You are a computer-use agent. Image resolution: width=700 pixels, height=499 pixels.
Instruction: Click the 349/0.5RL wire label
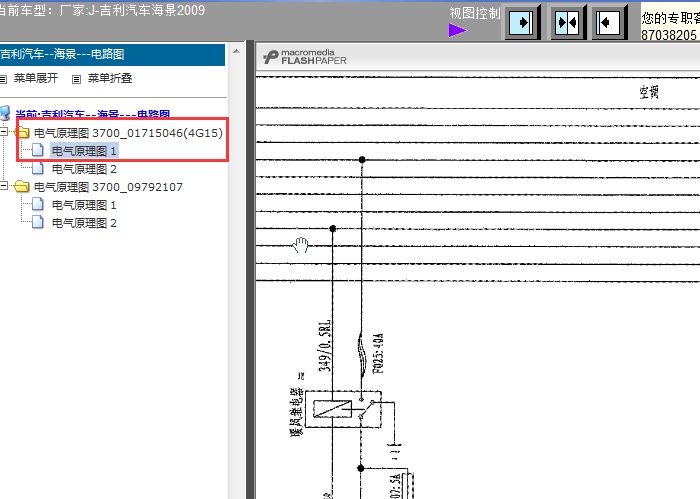pyautogui.click(x=325, y=345)
